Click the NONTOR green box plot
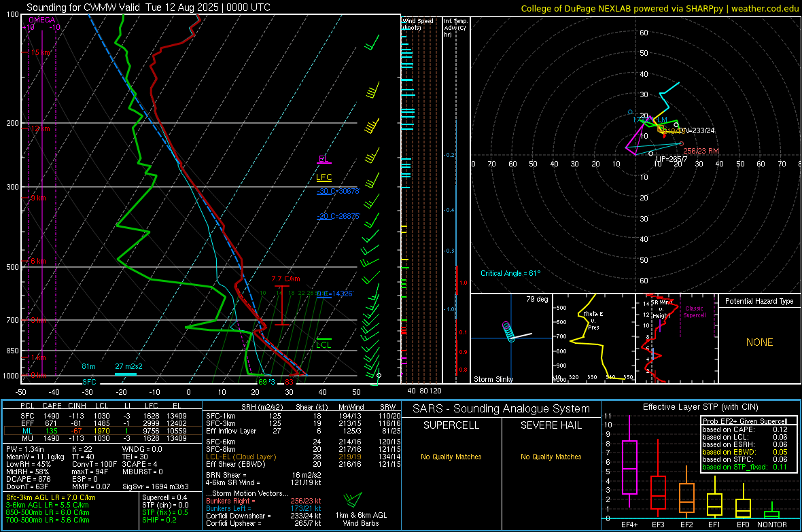 coord(771,512)
